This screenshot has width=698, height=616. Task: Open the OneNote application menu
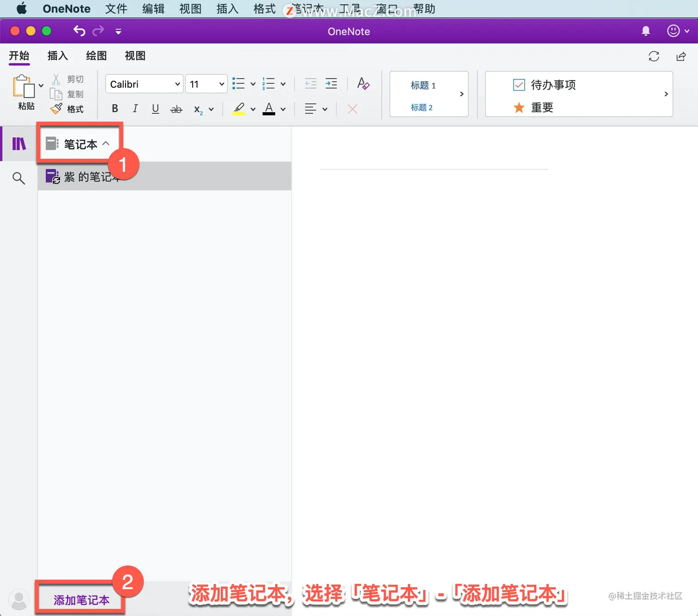point(66,9)
